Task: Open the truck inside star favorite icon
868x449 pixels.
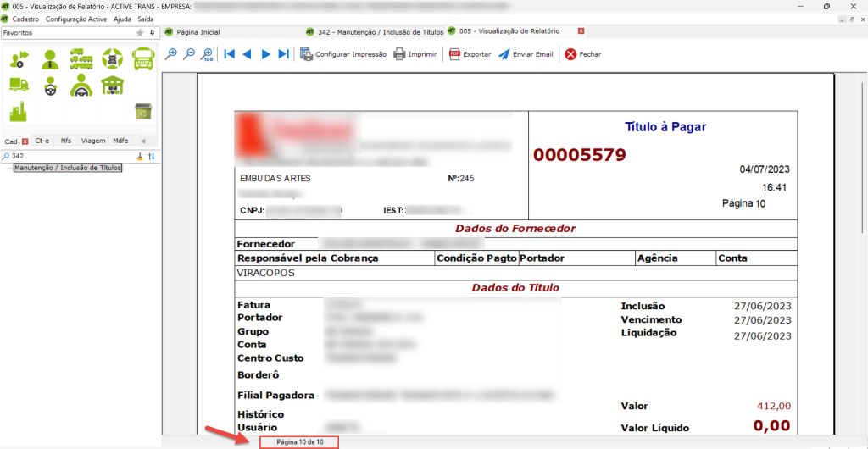Action: (x=113, y=58)
